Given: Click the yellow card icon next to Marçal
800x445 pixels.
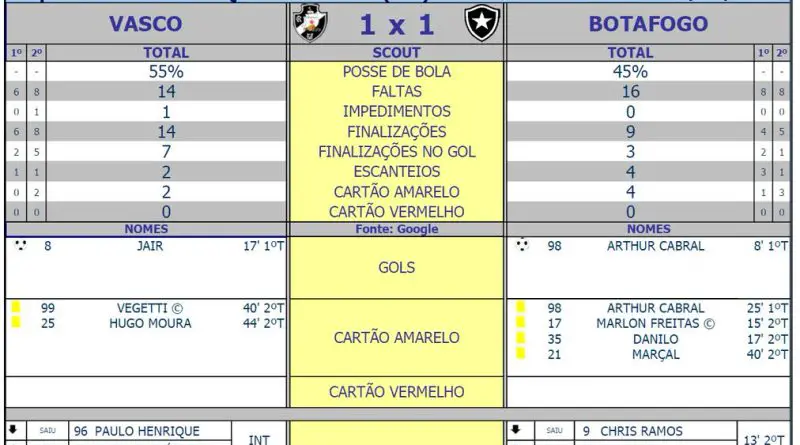Looking at the screenshot, I should coord(520,353).
